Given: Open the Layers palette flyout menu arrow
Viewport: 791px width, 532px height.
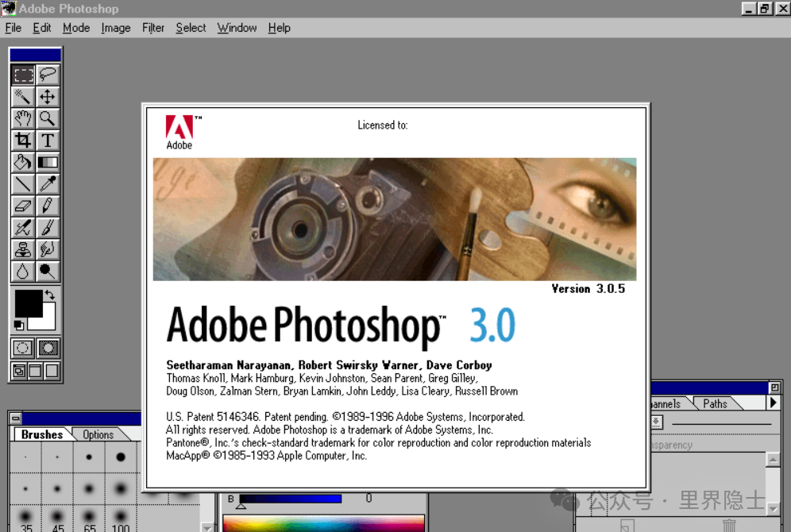Looking at the screenshot, I should pos(774,403).
